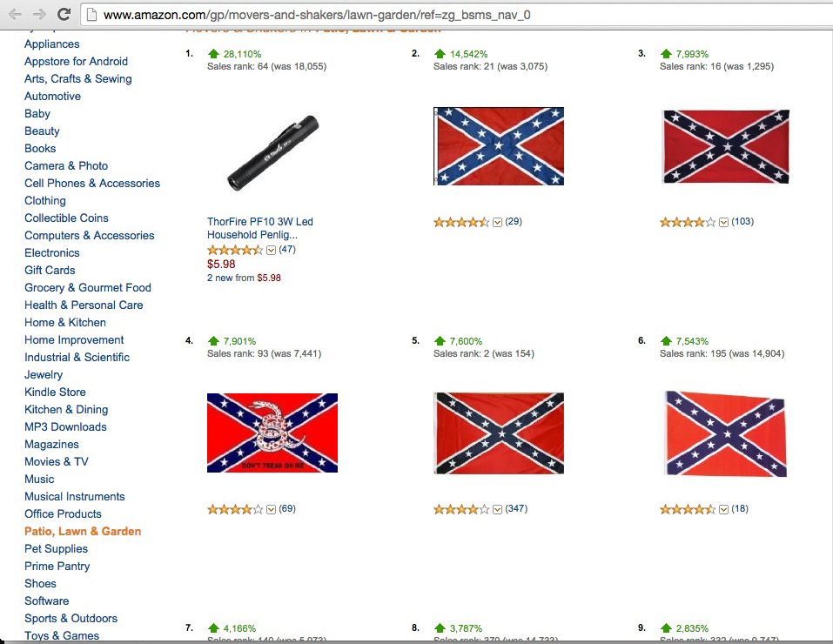Open rating breakdown dropdown for item 4
The height and width of the screenshot is (644, 833).
point(271,509)
